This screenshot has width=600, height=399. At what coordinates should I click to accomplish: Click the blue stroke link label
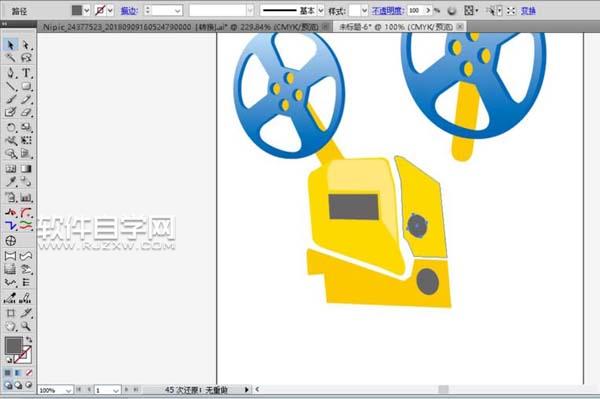click(129, 11)
